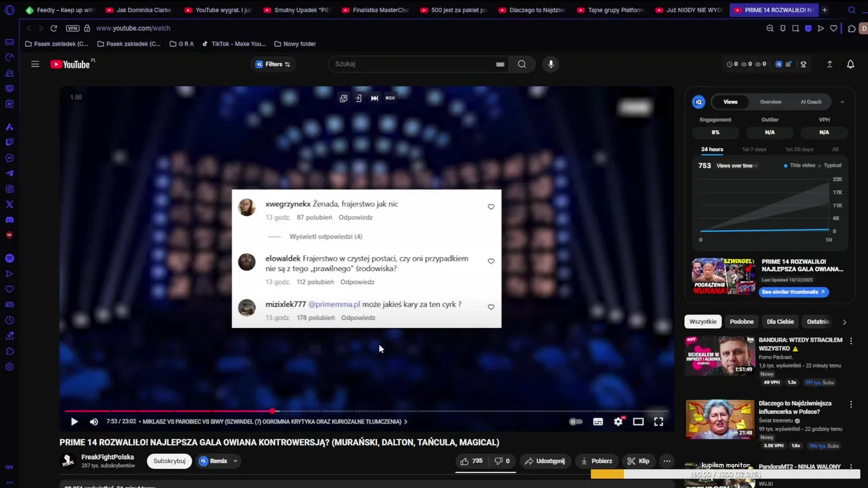
Task: Open options for 'Dlaczego to Najdziwniejsza' video
Action: coord(851,404)
